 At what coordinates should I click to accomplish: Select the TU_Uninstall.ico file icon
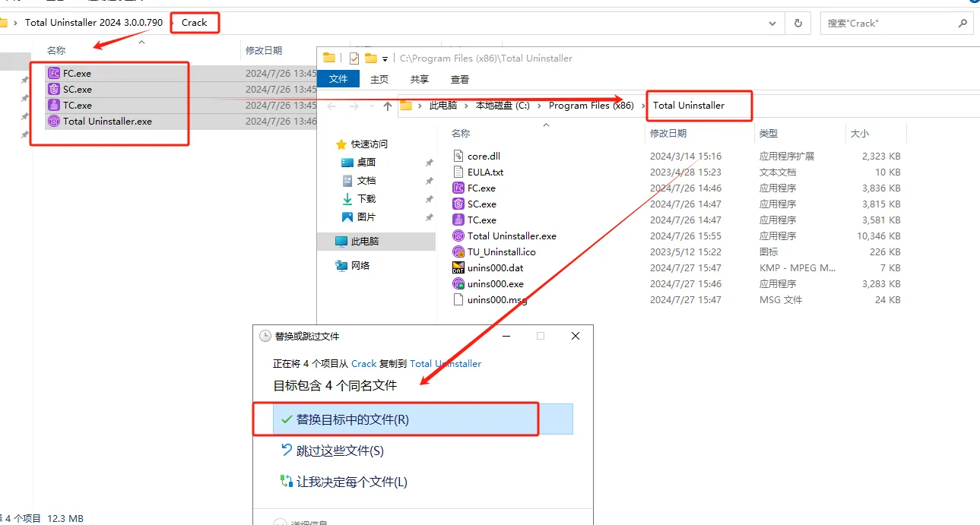click(458, 251)
